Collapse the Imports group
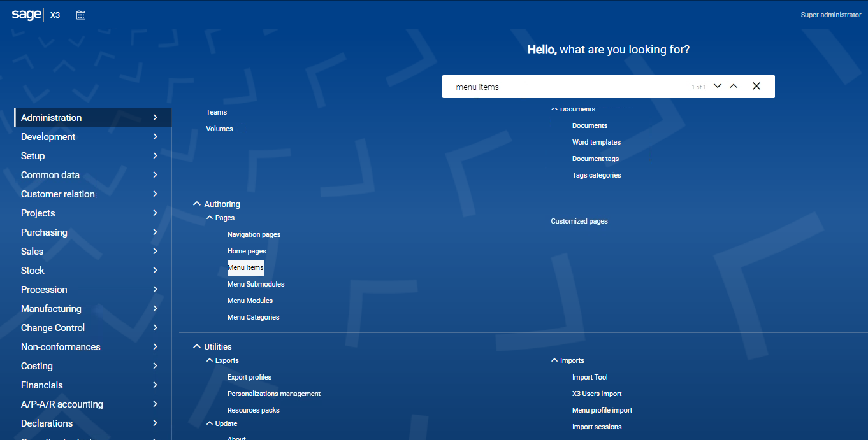The width and height of the screenshot is (868, 440). point(554,360)
